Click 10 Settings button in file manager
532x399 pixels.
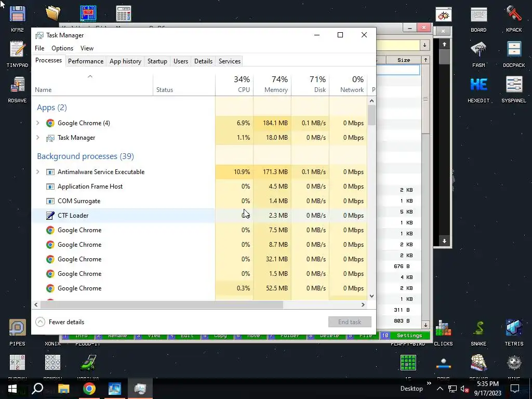tap(405, 335)
